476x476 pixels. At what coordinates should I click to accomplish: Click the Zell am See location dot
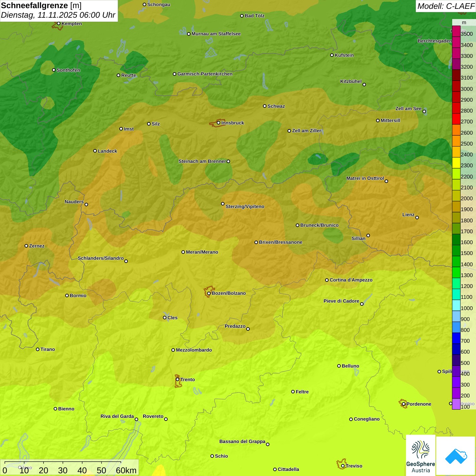(x=424, y=111)
